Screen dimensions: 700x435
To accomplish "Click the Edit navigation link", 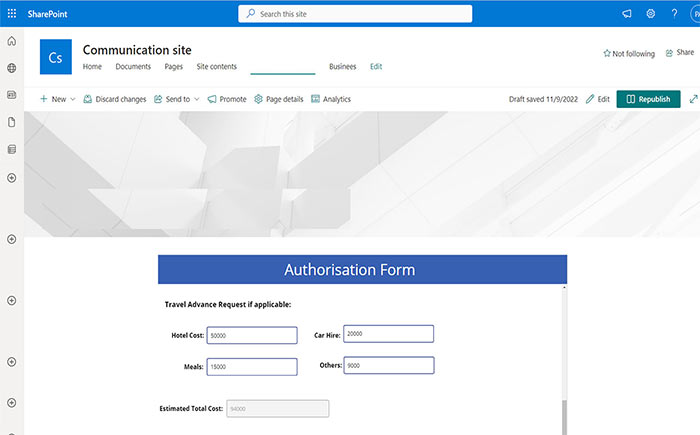I will (376, 66).
